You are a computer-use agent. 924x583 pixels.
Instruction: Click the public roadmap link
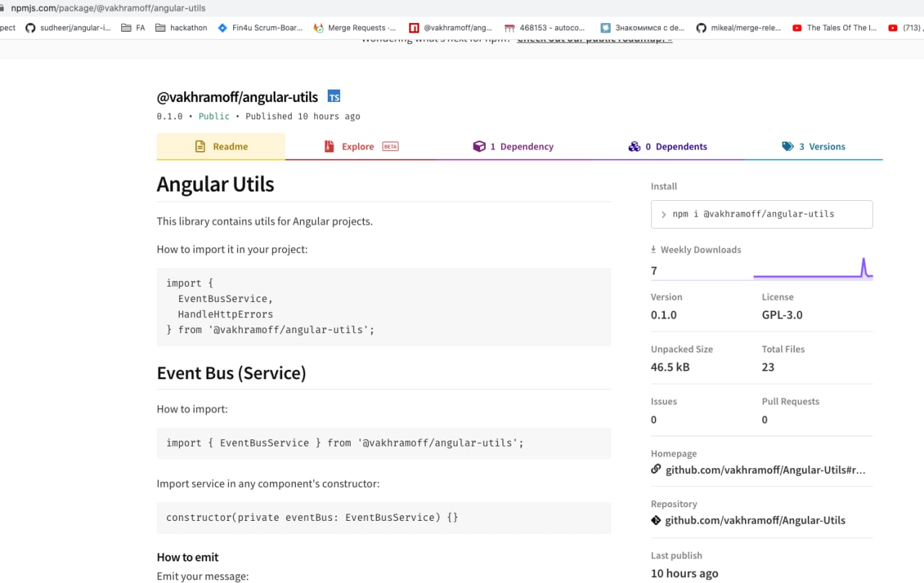tap(595, 40)
